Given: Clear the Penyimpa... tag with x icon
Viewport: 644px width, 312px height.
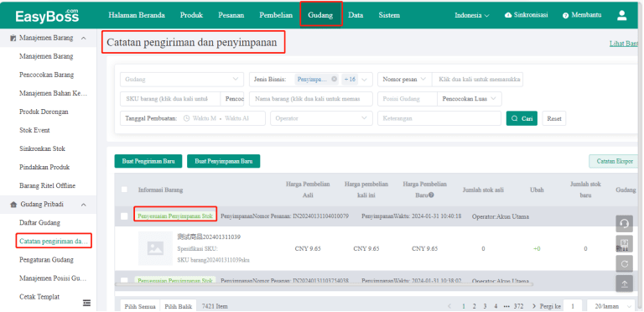Looking at the screenshot, I should point(335,79).
